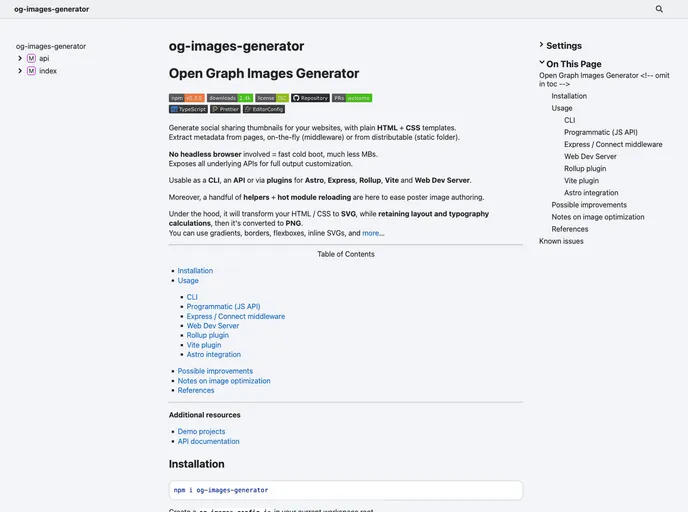Click the 'Table of Contents' caption
The height and width of the screenshot is (512, 688).
[346, 254]
